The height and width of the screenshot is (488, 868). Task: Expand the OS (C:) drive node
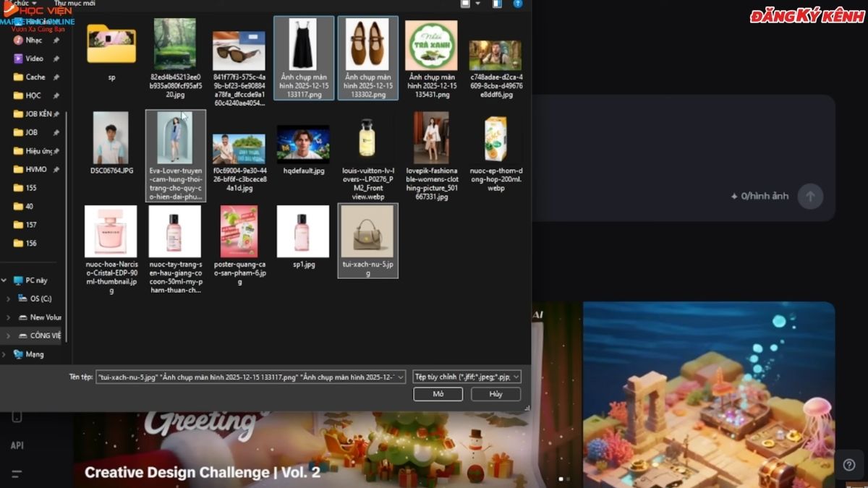(8, 299)
